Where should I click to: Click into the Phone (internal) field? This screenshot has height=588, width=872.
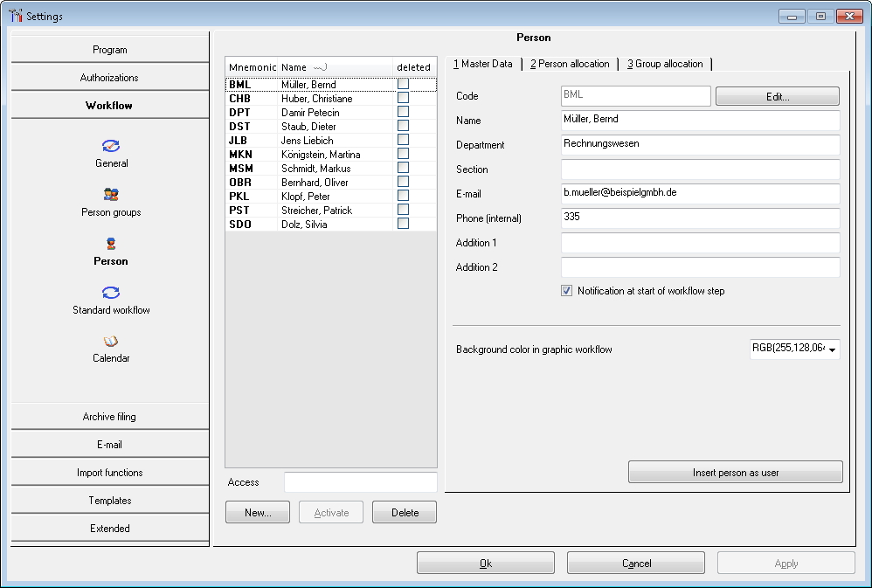[700, 218]
